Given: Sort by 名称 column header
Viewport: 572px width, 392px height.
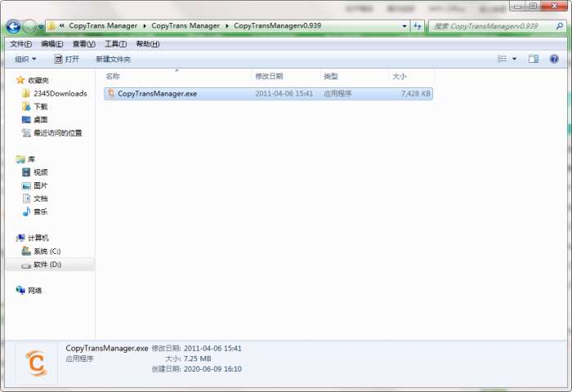Looking at the screenshot, I should point(113,76).
